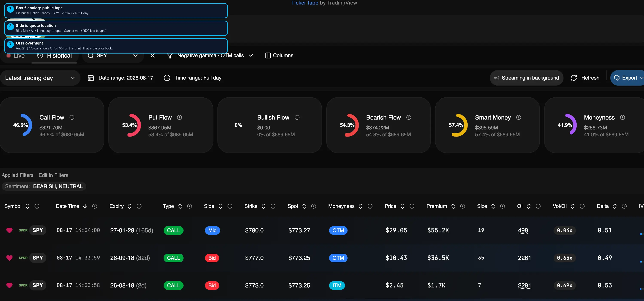Open info tooltip for Symbol column
This screenshot has height=301, width=644.
click(x=37, y=206)
